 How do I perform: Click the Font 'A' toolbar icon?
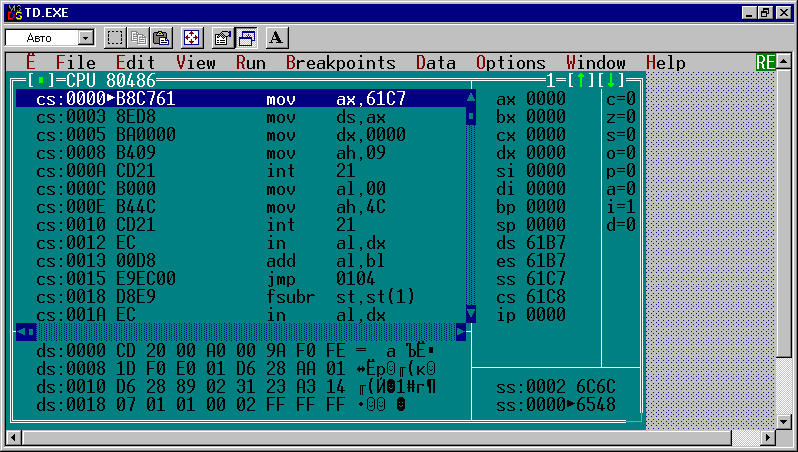pyautogui.click(x=276, y=38)
